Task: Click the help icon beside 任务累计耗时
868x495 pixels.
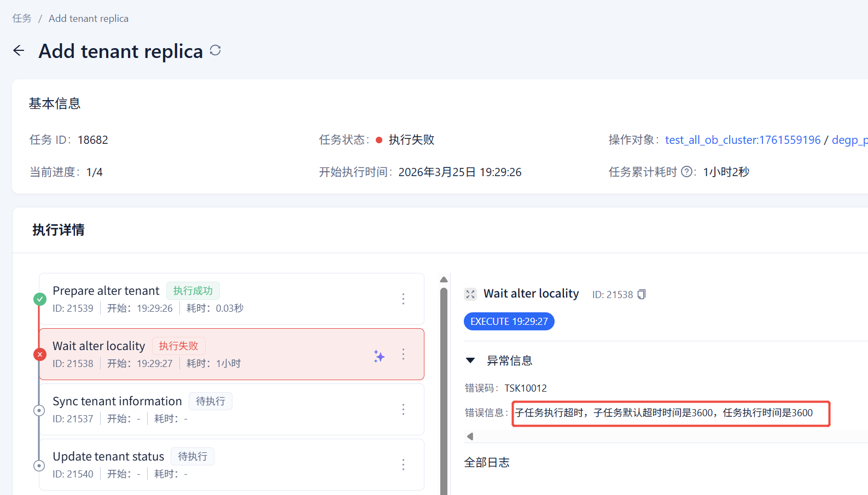Action: [x=687, y=172]
